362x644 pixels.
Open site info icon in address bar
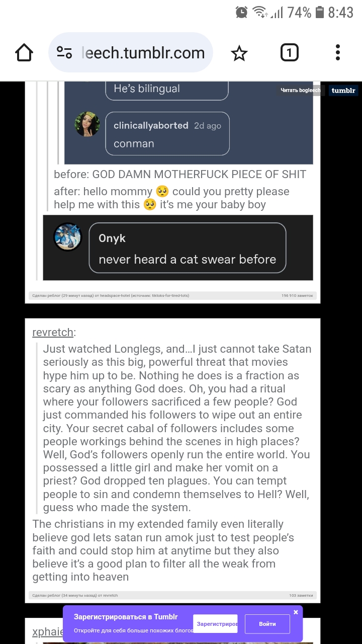click(64, 53)
